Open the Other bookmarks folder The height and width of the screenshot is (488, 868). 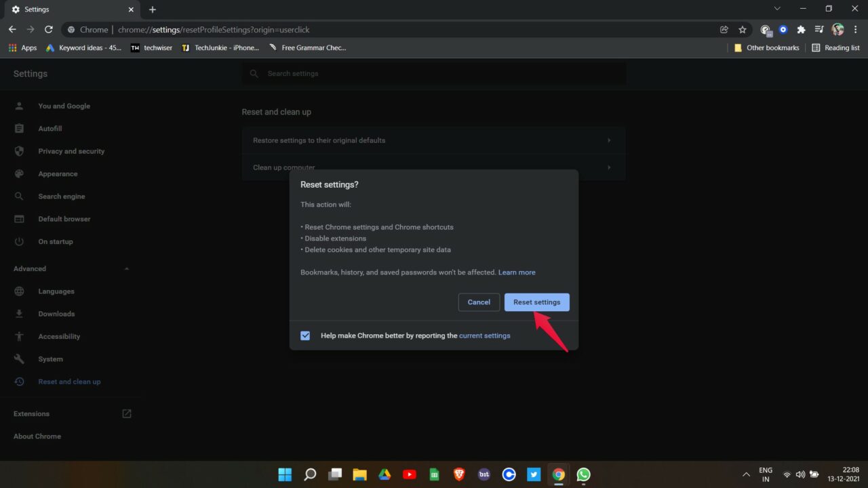coord(766,48)
